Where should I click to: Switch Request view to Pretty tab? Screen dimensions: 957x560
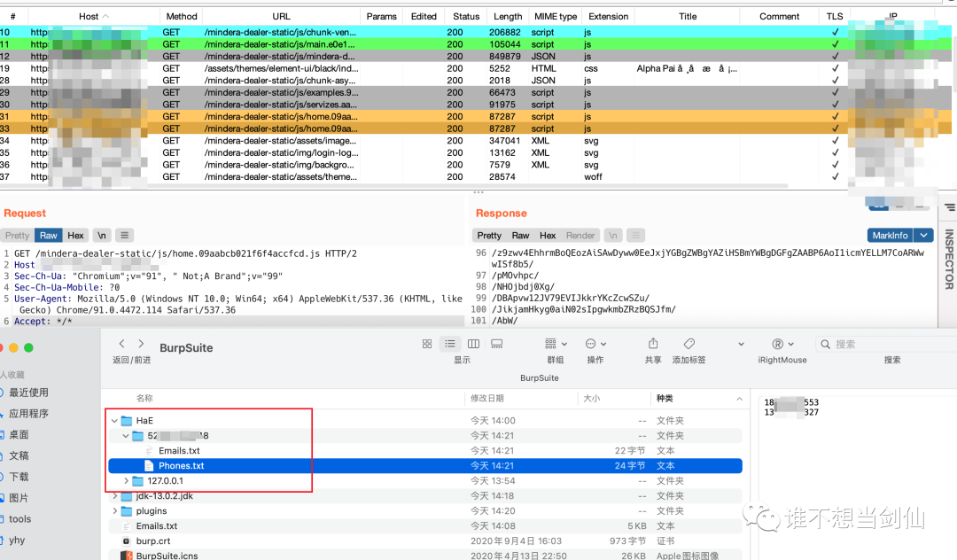pyautogui.click(x=17, y=236)
